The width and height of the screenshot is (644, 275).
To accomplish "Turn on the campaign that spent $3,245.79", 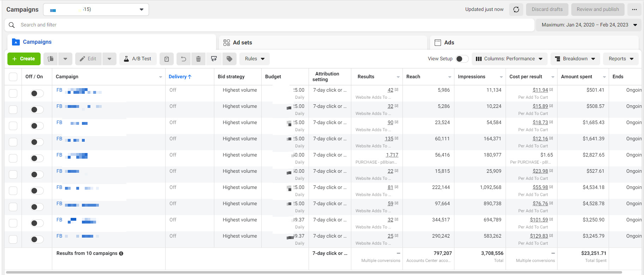I will tap(37, 239).
